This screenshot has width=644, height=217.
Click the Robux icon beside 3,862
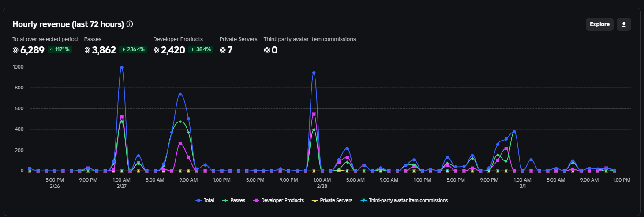(87, 50)
